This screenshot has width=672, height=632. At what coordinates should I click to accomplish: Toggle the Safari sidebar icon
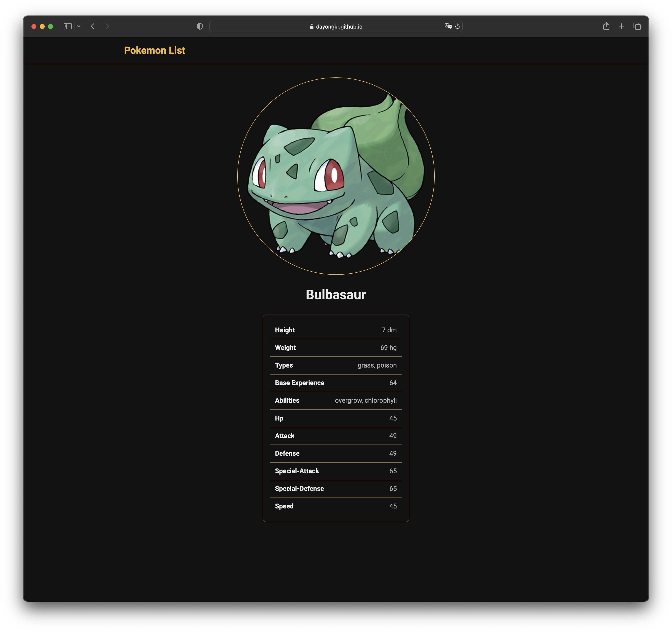[68, 26]
